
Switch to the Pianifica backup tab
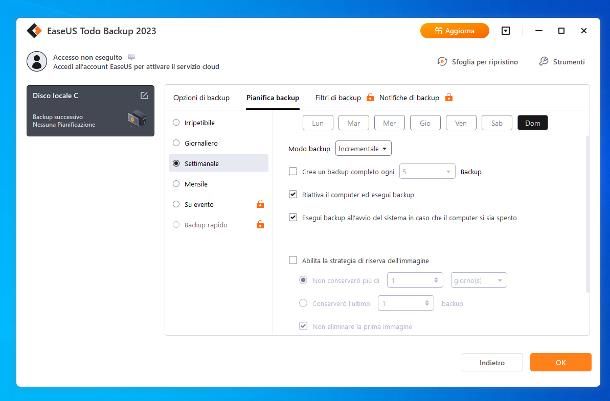click(273, 98)
